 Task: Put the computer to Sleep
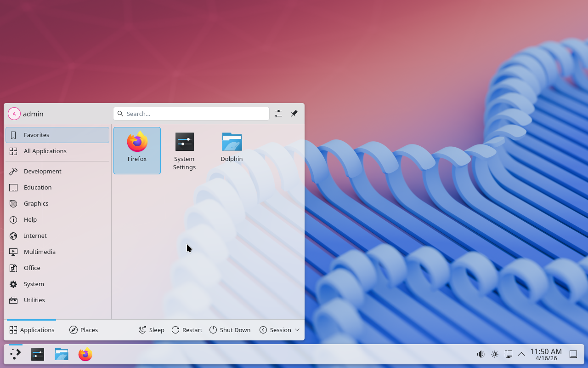tap(152, 330)
